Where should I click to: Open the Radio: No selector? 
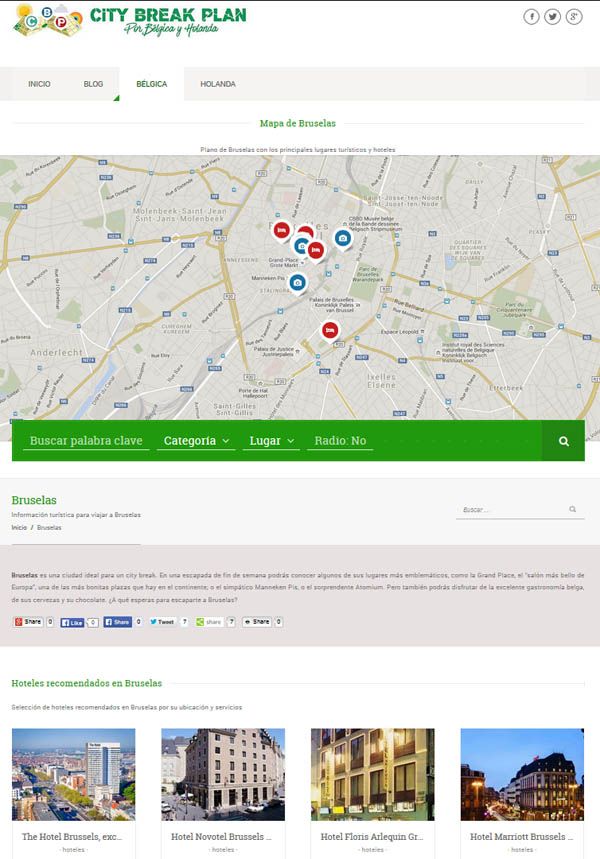coord(340,441)
